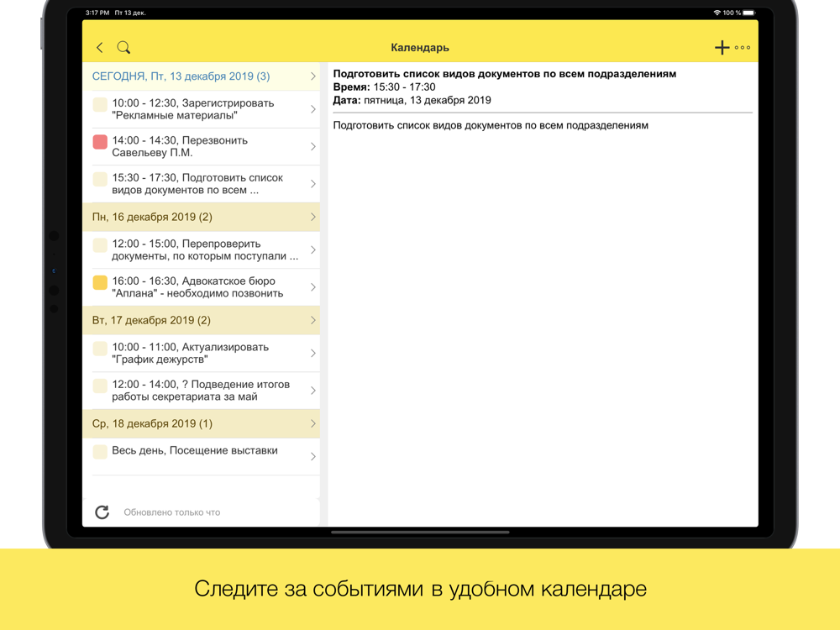Open chevron for Посещение выставки event
This screenshot has height=630, width=840.
tap(312, 456)
